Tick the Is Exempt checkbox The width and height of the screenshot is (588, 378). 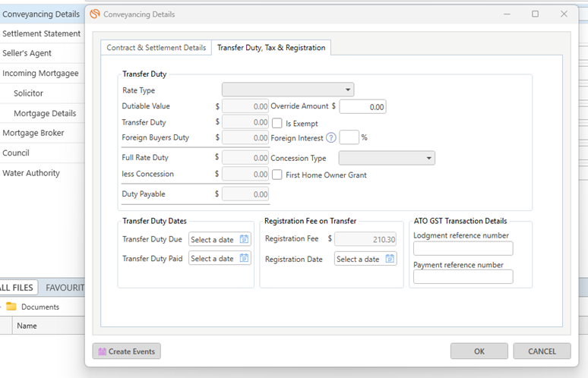coord(277,123)
